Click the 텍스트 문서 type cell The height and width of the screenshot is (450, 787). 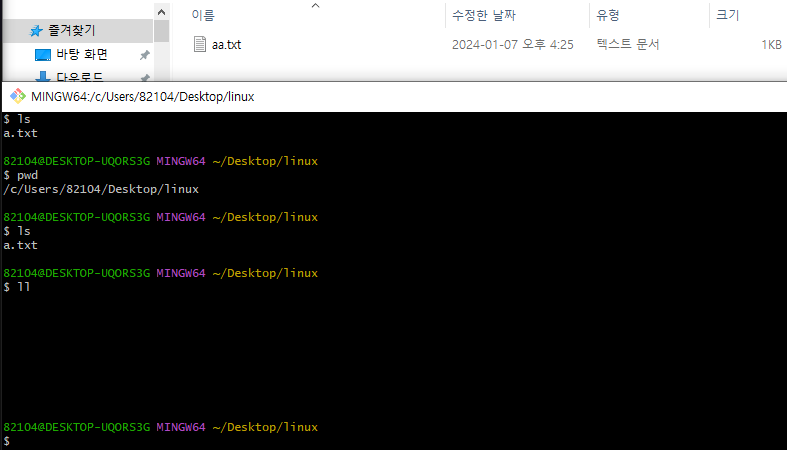pyautogui.click(x=627, y=44)
